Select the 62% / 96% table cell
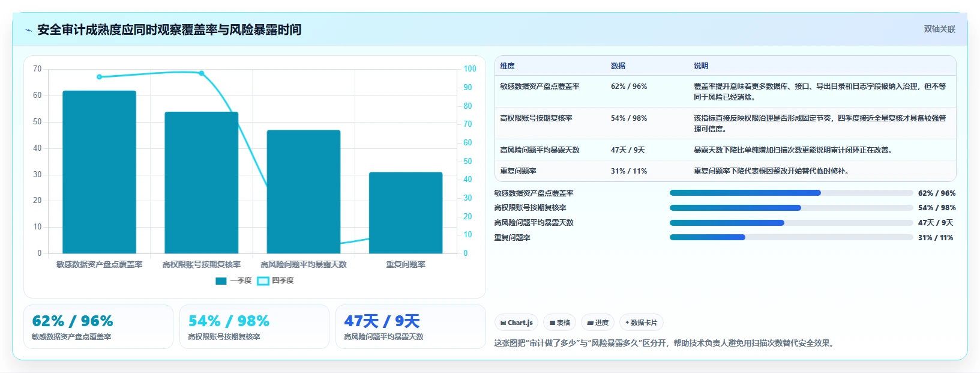The height and width of the screenshot is (373, 980). (x=629, y=86)
